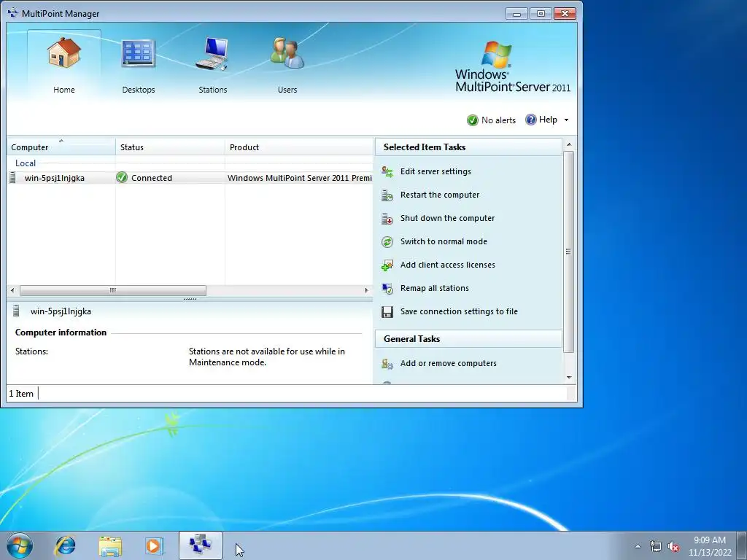Click the floppy disk save settings icon

coord(387,312)
